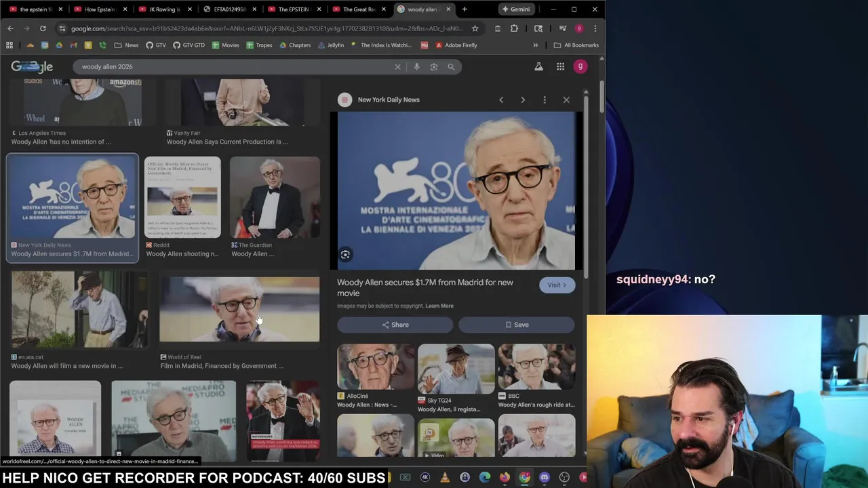Search inside image with the Lens overlay icon
Image resolution: width=868 pixels, height=488 pixels.
tap(345, 254)
